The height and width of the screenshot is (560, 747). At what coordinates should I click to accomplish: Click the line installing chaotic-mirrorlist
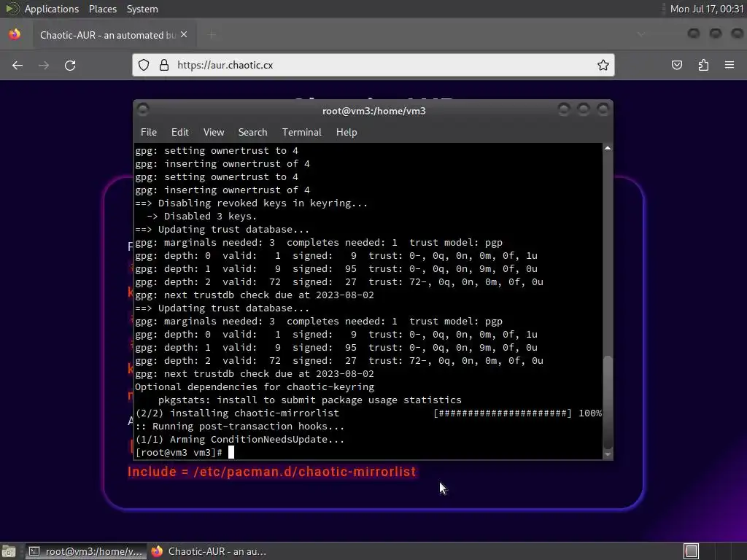coord(237,413)
